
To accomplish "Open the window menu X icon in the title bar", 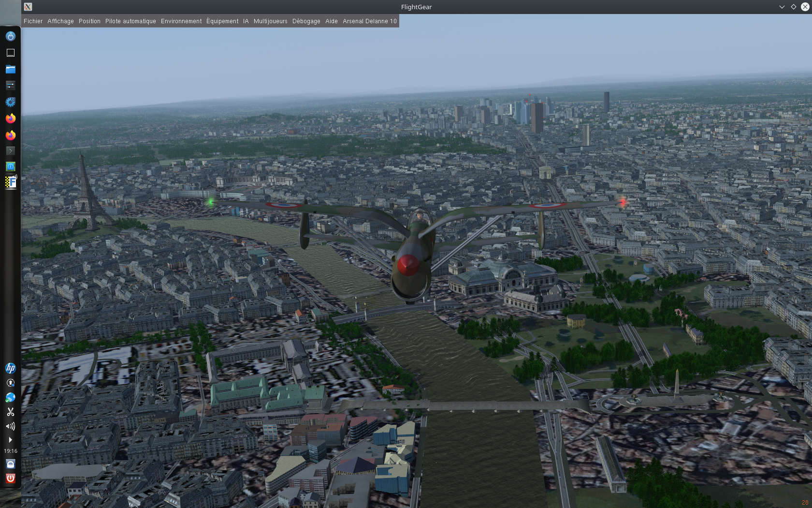I will pos(28,7).
